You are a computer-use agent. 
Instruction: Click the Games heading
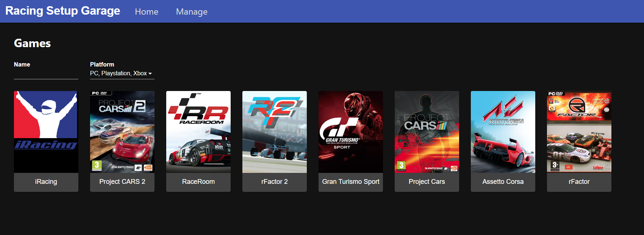(32, 43)
